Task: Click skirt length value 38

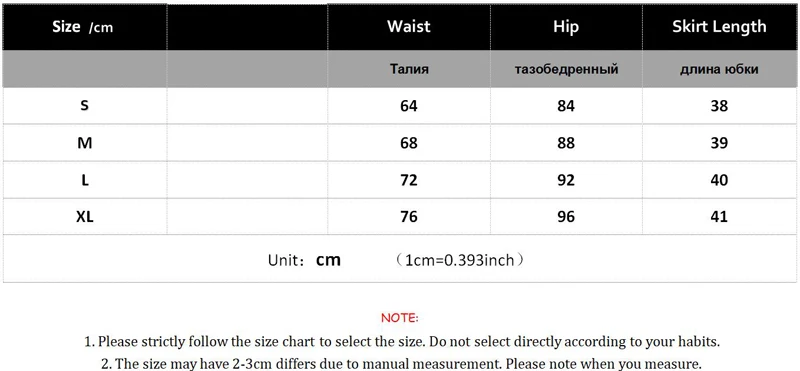Action: 719,106
